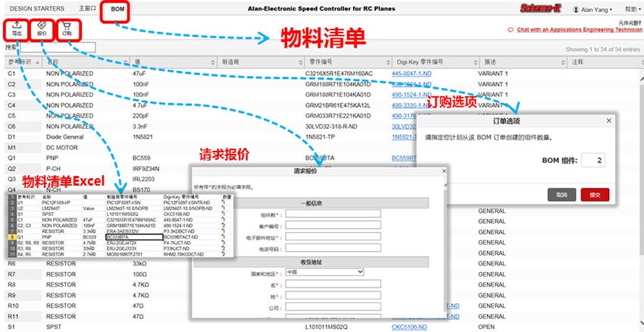Screen dimensions: 644x332
Task: Click the 名 first name input field
Action: click(x=333, y=284)
